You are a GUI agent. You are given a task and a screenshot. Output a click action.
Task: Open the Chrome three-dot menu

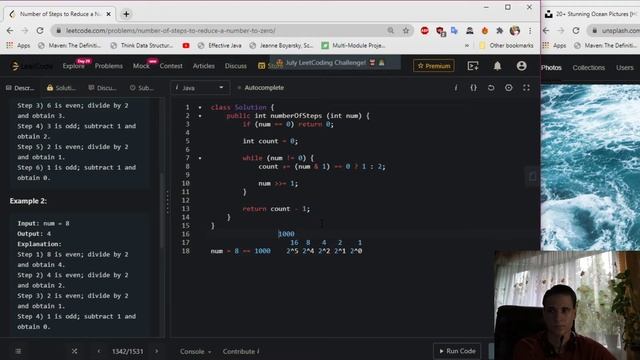pyautogui.click(x=530, y=31)
